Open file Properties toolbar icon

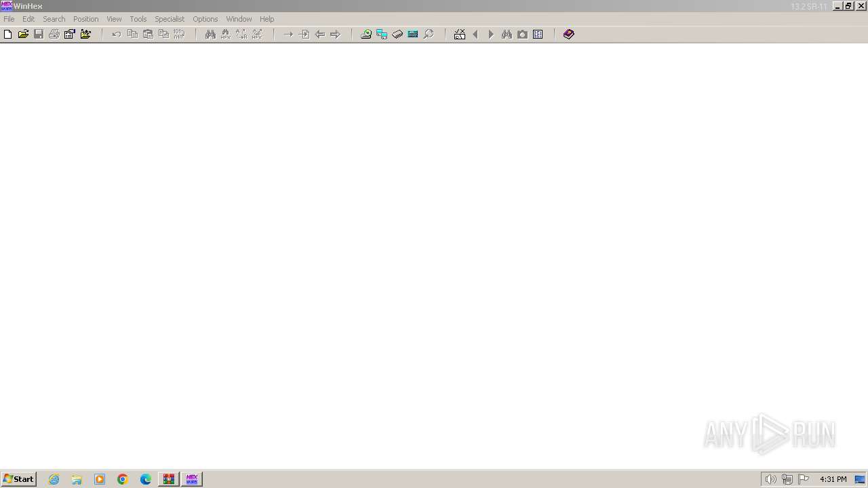pos(70,34)
